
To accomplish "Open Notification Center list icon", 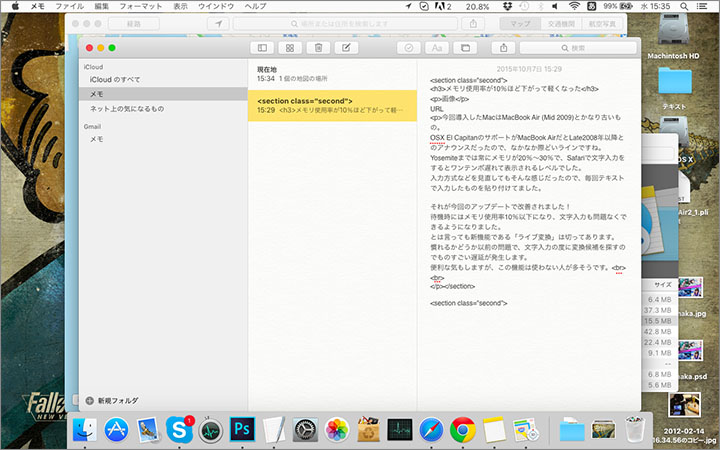I will [x=702, y=6].
